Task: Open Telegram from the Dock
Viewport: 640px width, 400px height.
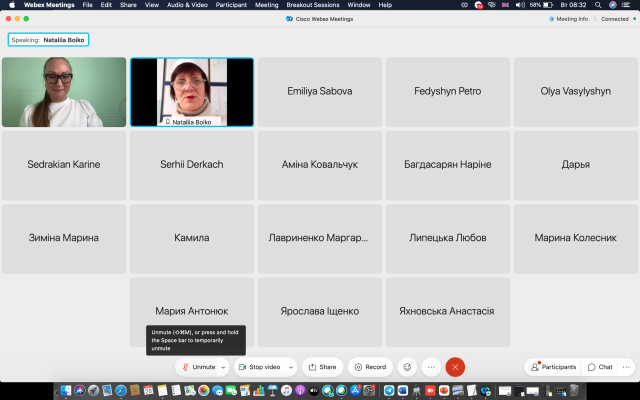Action: [389, 391]
